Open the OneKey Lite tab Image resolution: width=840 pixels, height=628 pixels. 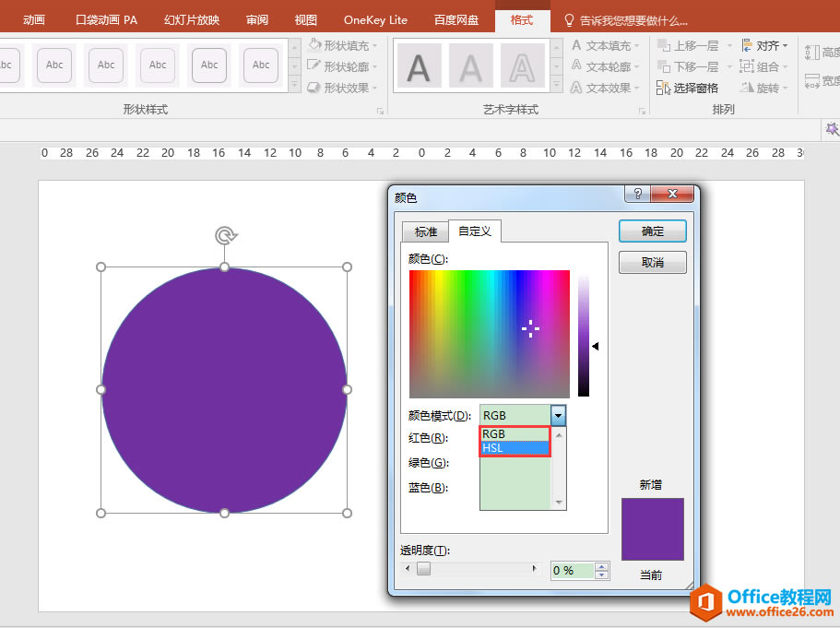375,20
